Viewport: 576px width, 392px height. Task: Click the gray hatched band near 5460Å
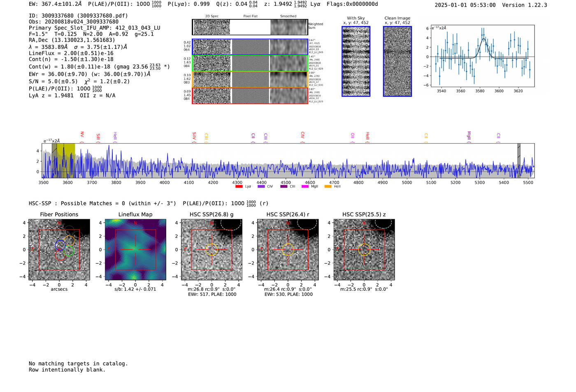[x=519, y=160]
